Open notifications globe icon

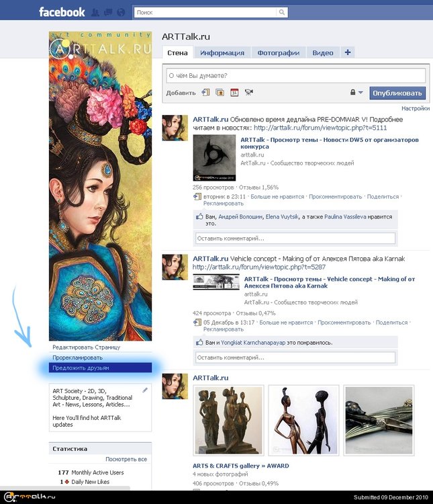(x=119, y=12)
